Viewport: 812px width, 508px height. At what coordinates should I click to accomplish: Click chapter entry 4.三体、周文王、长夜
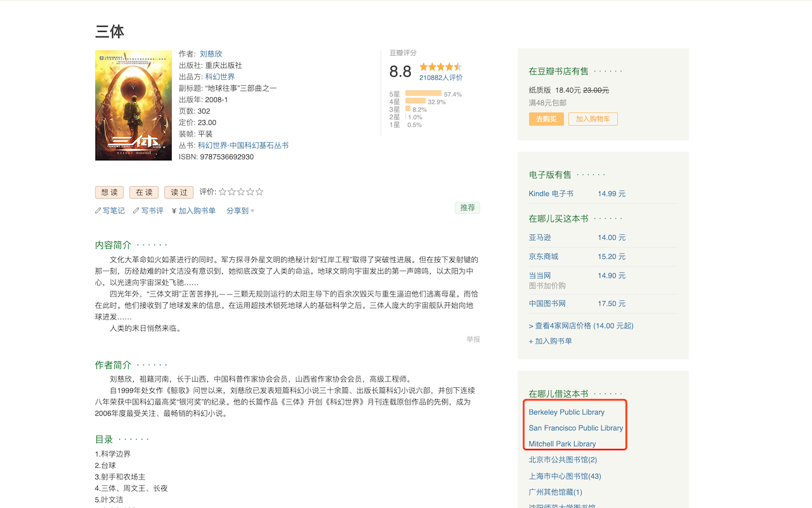tap(131, 488)
